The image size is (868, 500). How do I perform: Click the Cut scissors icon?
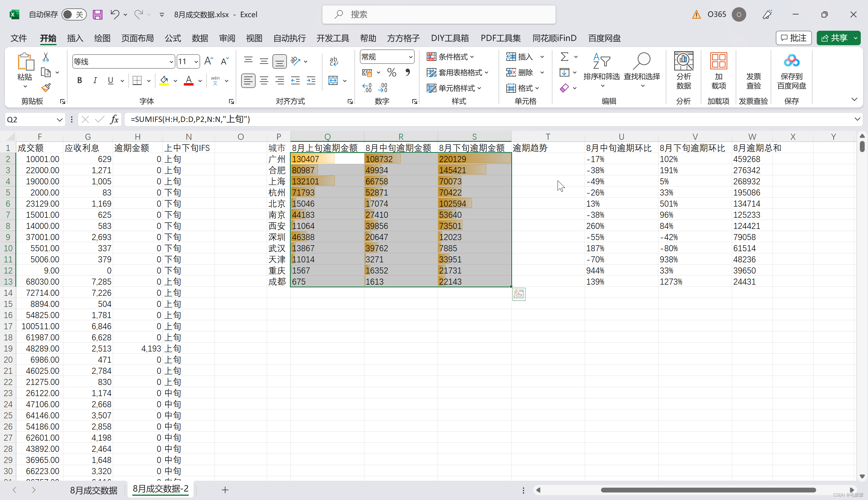[x=46, y=57]
